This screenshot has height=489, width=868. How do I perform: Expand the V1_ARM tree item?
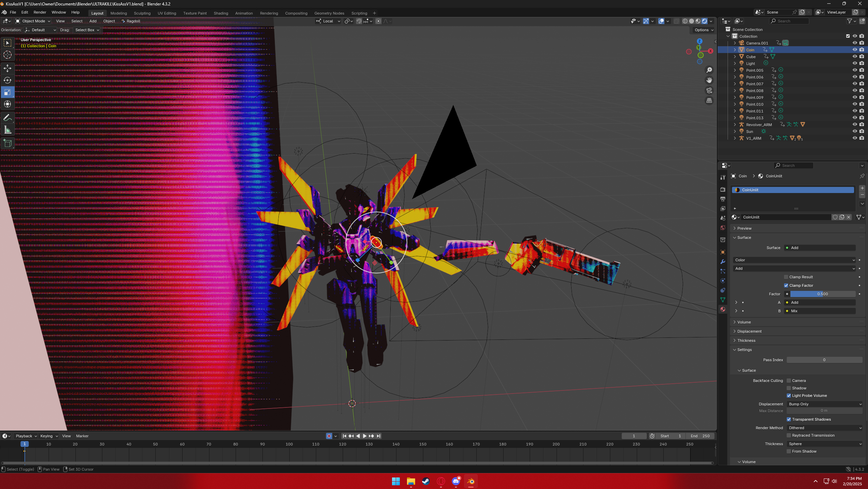pos(735,138)
